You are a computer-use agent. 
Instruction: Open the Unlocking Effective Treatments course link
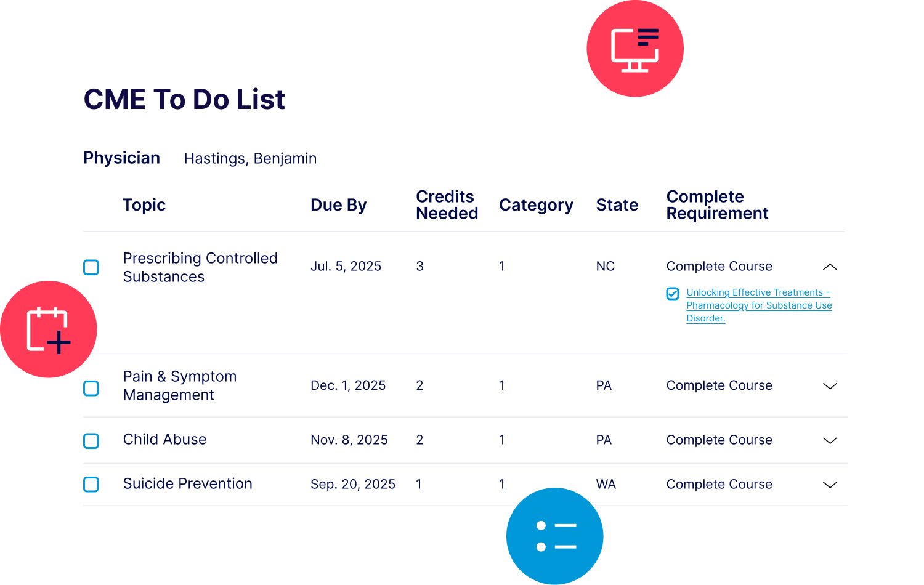(759, 305)
